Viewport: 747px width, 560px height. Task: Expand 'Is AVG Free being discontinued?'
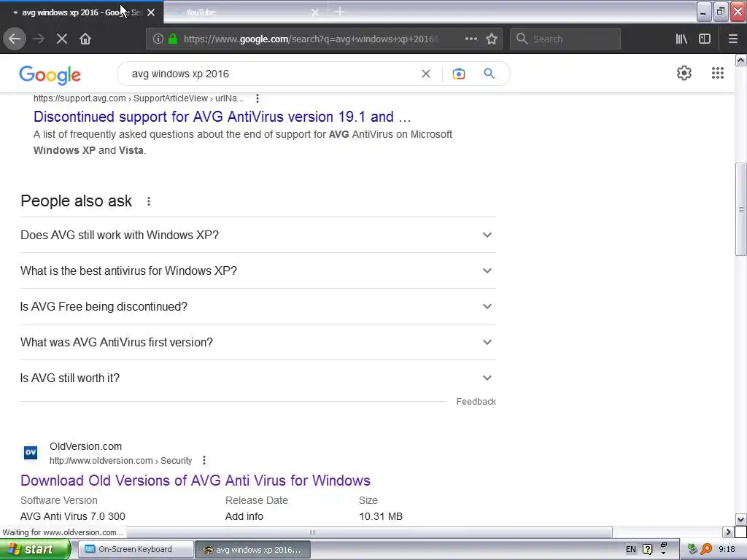(x=258, y=306)
